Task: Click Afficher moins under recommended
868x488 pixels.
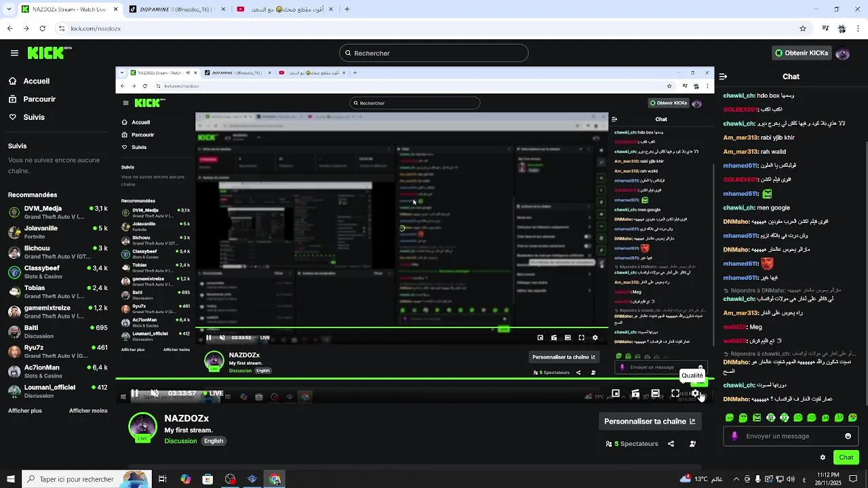Action: (x=88, y=411)
